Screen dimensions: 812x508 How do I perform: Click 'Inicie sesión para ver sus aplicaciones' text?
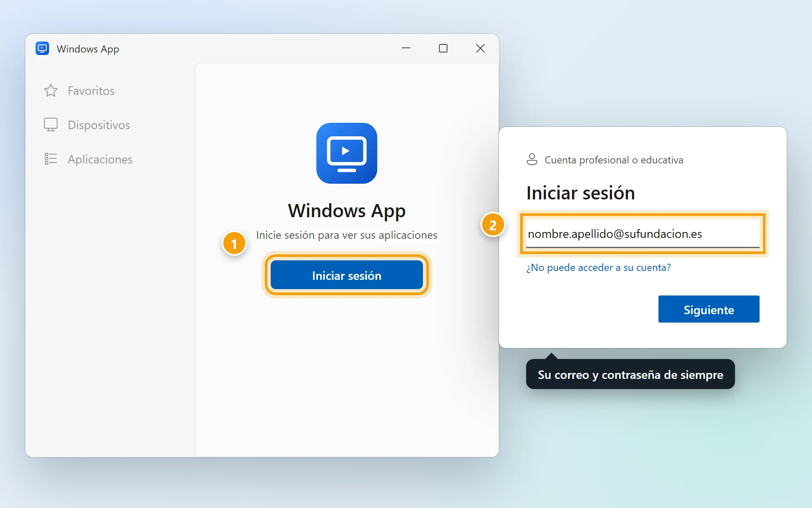(x=347, y=235)
